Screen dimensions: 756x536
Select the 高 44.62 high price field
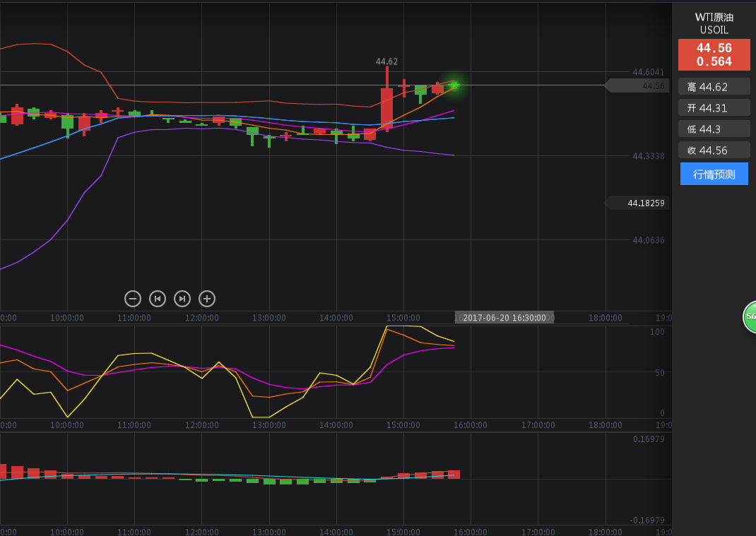pyautogui.click(x=714, y=87)
